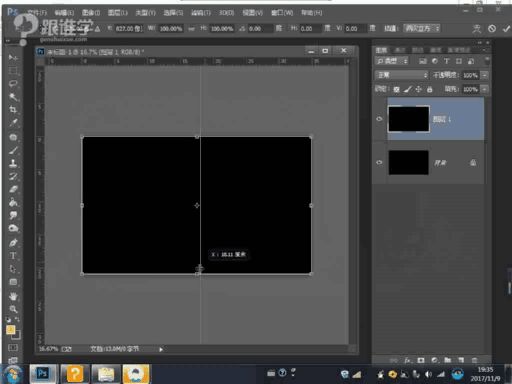Open the File (F) menu

(37, 13)
